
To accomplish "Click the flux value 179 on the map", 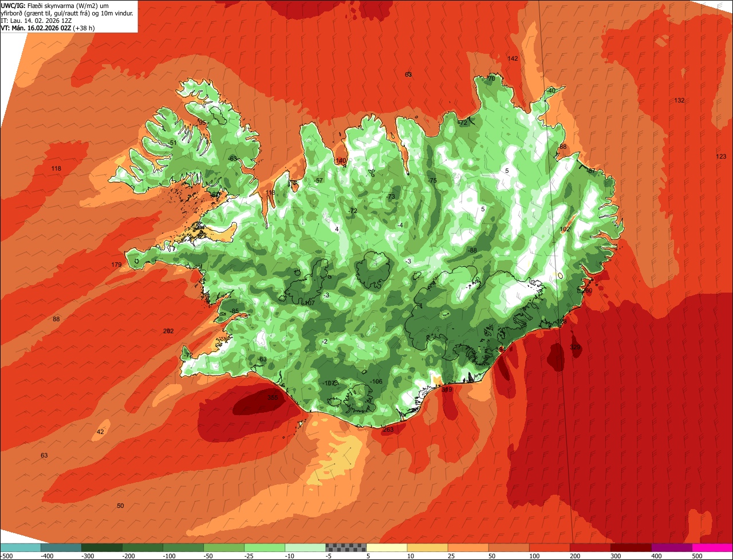I will 116,265.
